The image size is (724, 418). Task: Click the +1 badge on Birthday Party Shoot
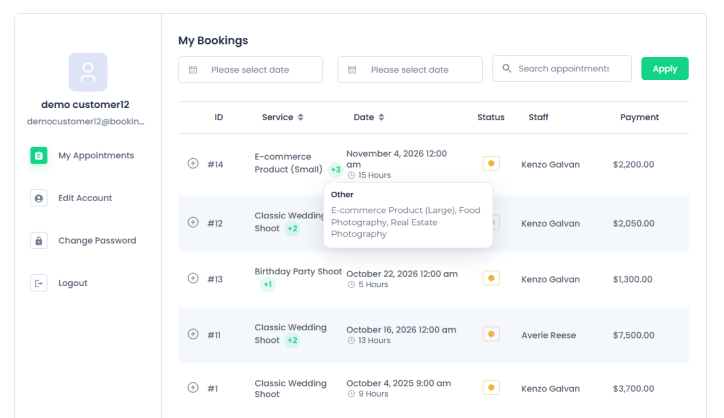268,285
